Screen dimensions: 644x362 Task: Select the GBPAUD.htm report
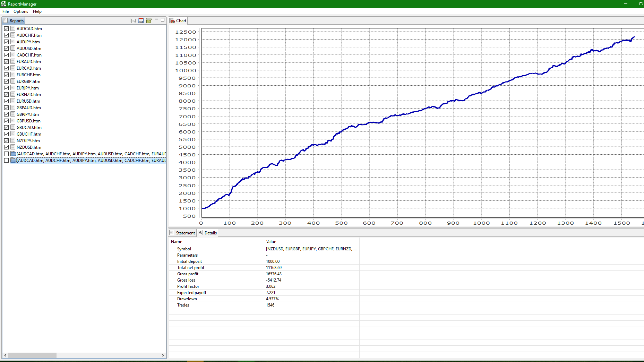(29, 108)
